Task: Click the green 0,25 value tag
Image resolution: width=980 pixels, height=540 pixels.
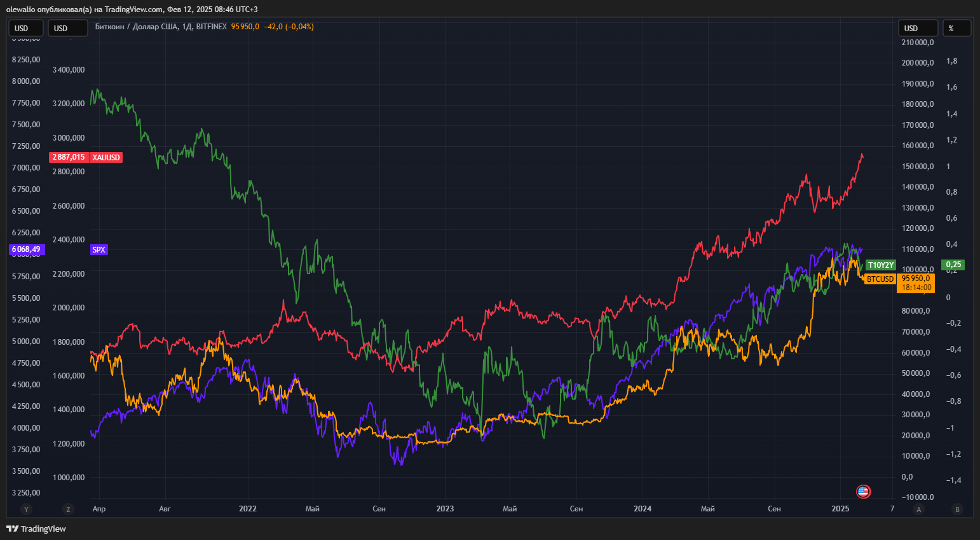Action: (x=953, y=265)
